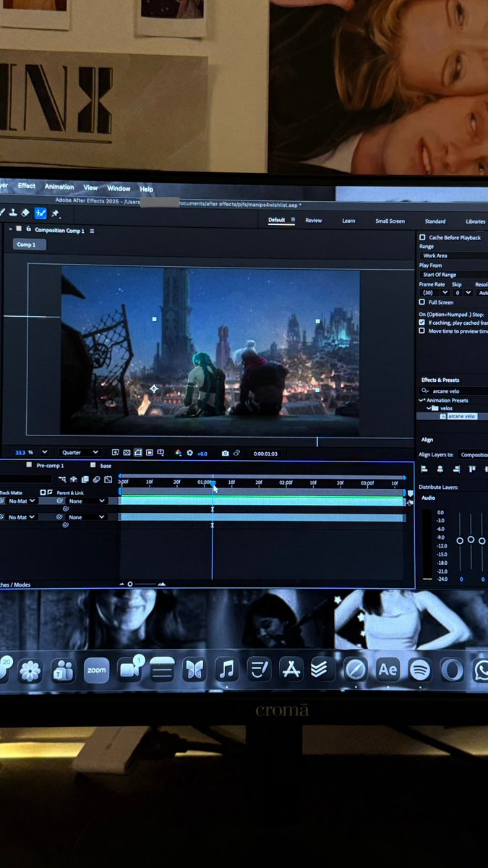Switch to the Libraries workspace
The height and width of the screenshot is (868, 488).
(476, 221)
